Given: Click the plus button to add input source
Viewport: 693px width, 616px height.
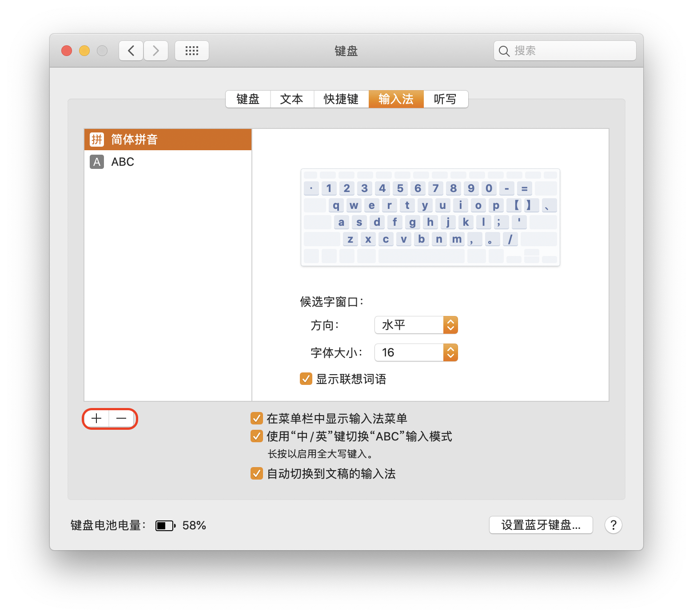Looking at the screenshot, I should pos(96,419).
